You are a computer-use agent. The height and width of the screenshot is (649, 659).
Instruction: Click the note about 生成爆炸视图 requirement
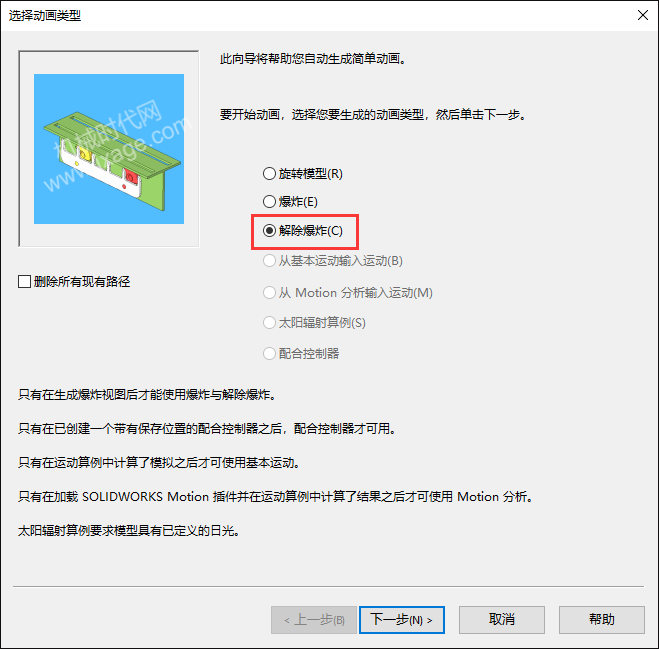147,395
